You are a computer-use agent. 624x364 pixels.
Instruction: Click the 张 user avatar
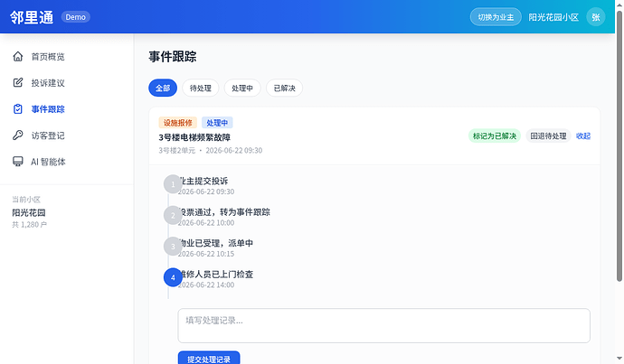coord(596,17)
